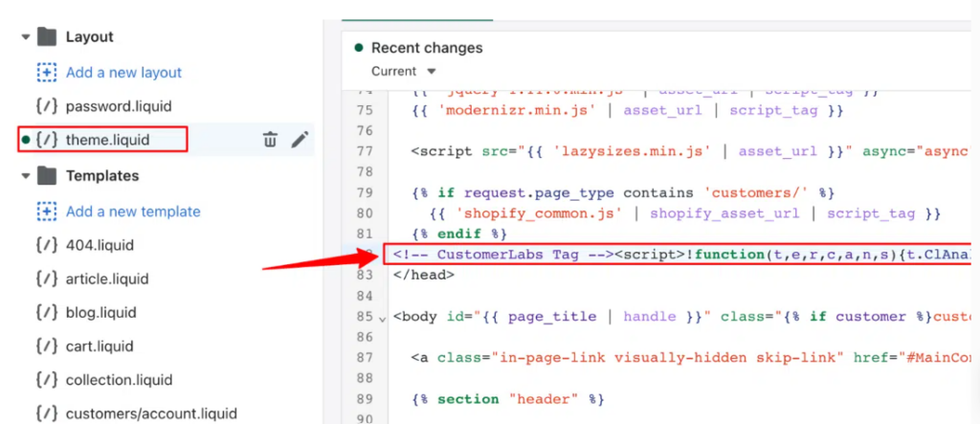Click the Layout folder icon
Image resolution: width=980 pixels, height=424 pixels.
tap(46, 37)
